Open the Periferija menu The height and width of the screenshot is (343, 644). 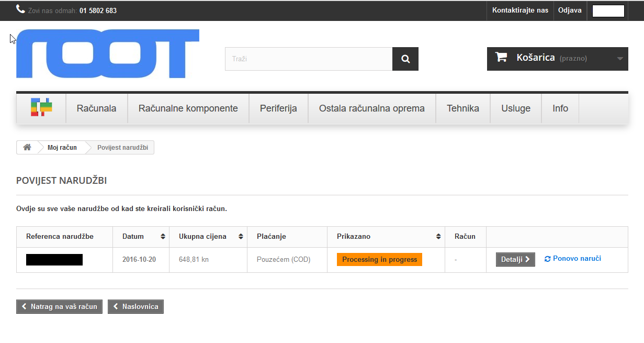(278, 108)
